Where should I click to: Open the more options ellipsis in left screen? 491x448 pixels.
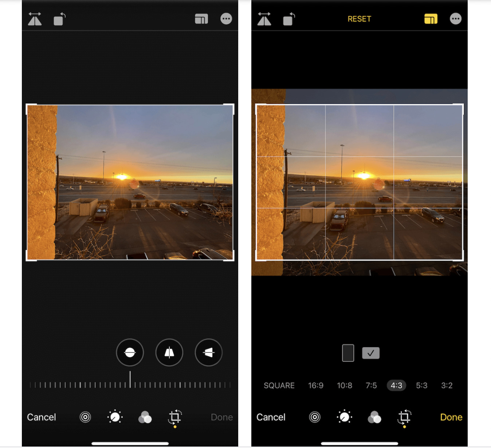pos(226,19)
